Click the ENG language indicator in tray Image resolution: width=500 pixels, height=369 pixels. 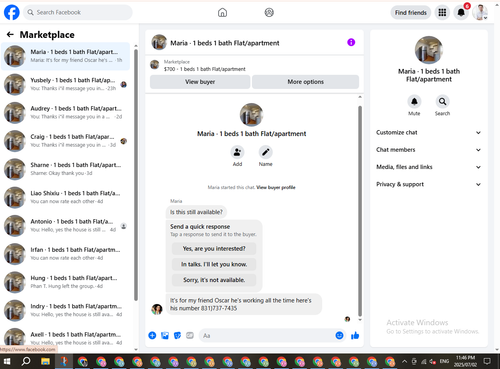click(444, 361)
